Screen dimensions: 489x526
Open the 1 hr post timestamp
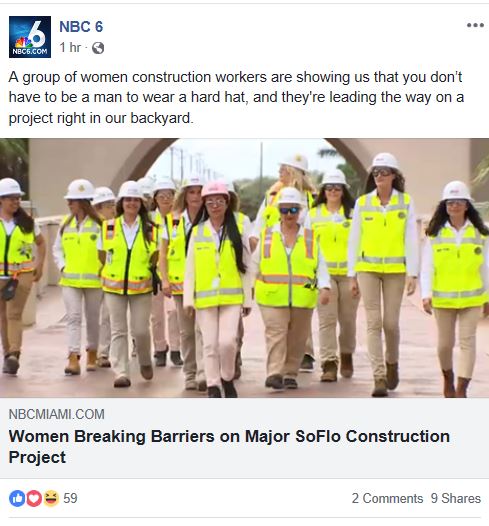coord(70,48)
